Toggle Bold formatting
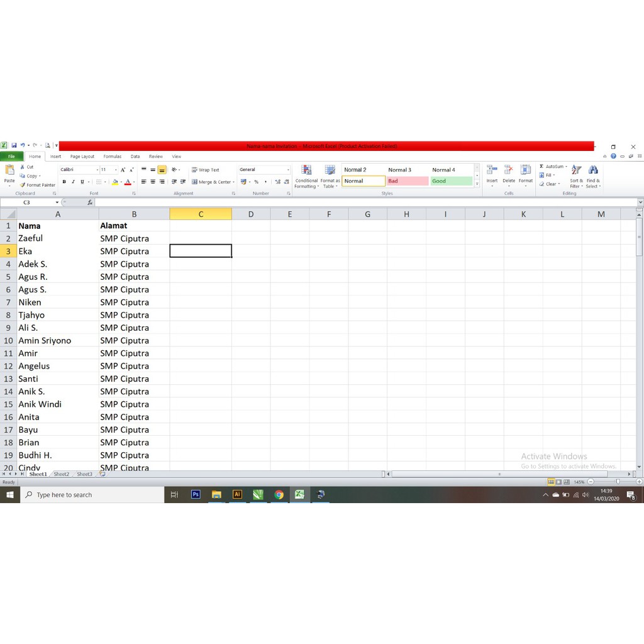The height and width of the screenshot is (644, 644). [x=64, y=182]
